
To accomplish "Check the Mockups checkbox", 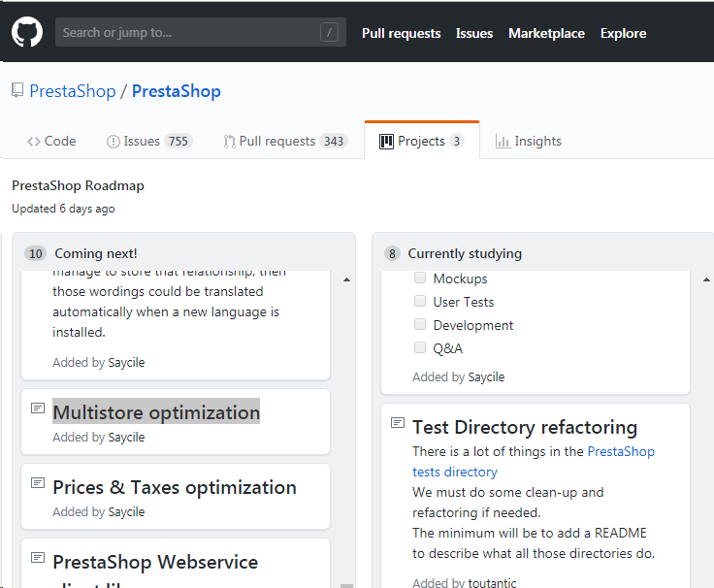I will [x=420, y=278].
